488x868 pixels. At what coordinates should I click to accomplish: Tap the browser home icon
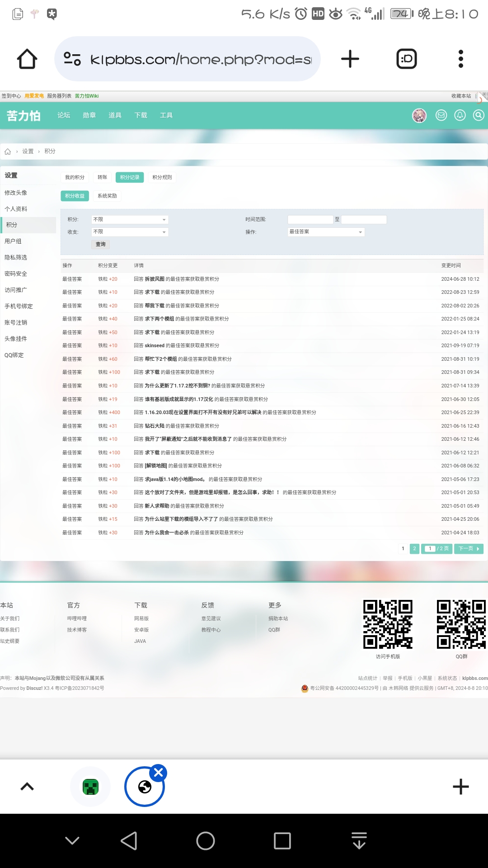tap(27, 59)
